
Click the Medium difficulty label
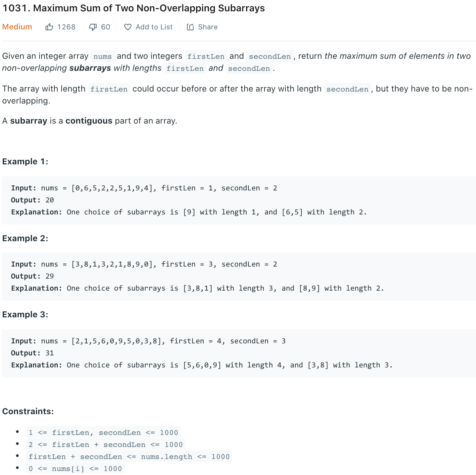click(17, 27)
